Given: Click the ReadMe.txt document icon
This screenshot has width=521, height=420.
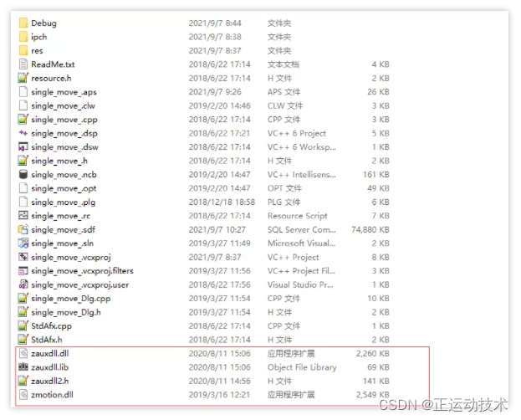Looking at the screenshot, I should [23, 64].
